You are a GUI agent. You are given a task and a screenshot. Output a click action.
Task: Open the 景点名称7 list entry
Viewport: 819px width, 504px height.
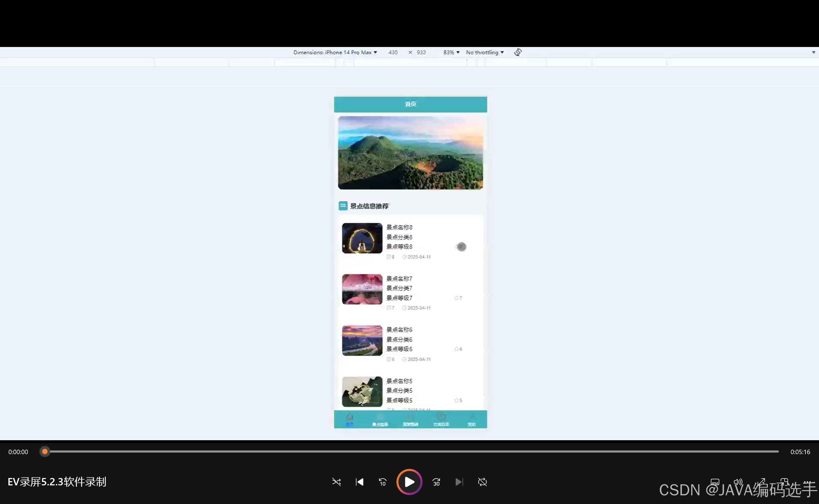(x=399, y=279)
